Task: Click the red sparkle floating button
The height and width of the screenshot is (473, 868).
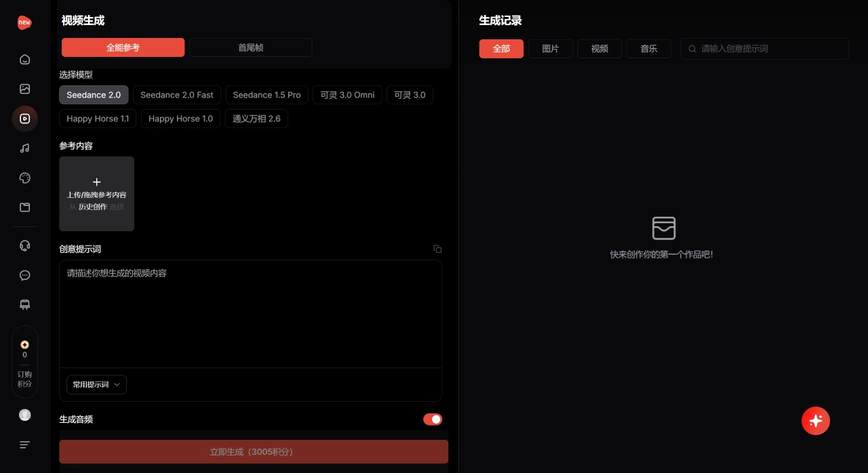Action: pyautogui.click(x=816, y=421)
